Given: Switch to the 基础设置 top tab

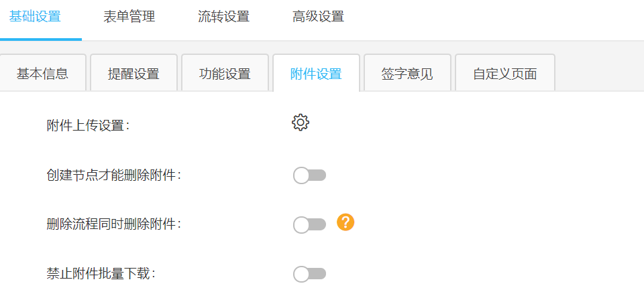Looking at the screenshot, I should [35, 17].
